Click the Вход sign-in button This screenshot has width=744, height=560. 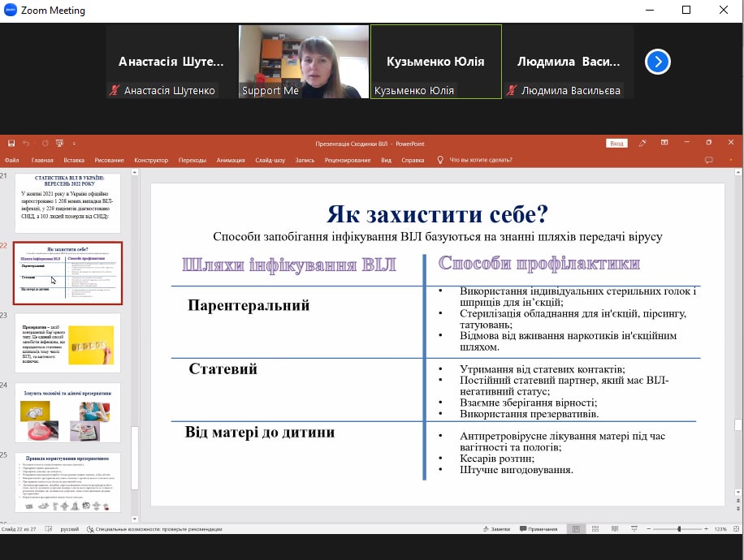[616, 144]
